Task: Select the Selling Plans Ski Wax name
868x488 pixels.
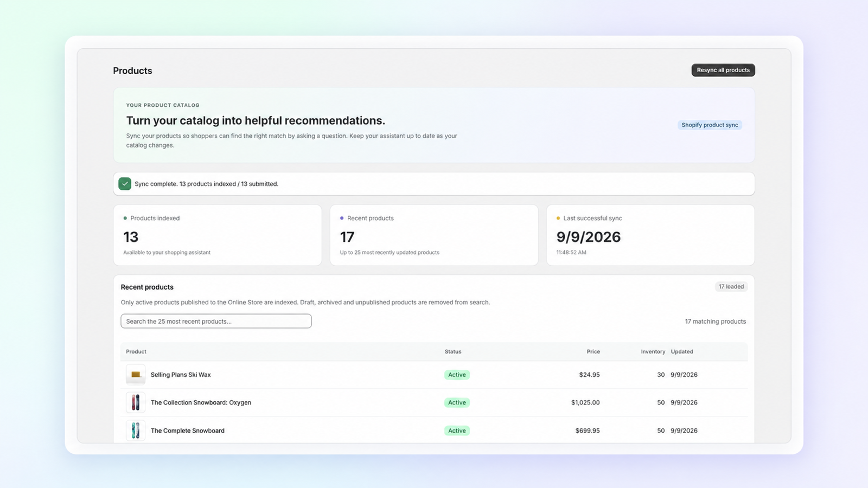Action: tap(181, 375)
